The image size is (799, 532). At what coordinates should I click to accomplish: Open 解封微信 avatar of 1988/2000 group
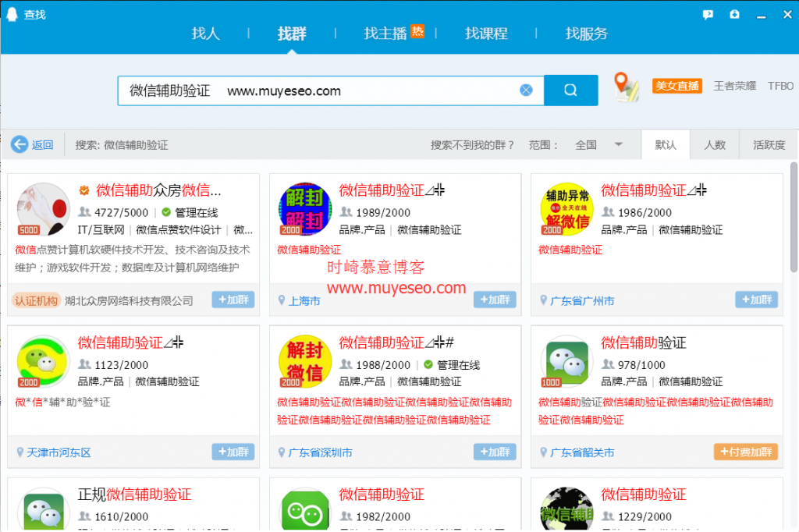(305, 361)
